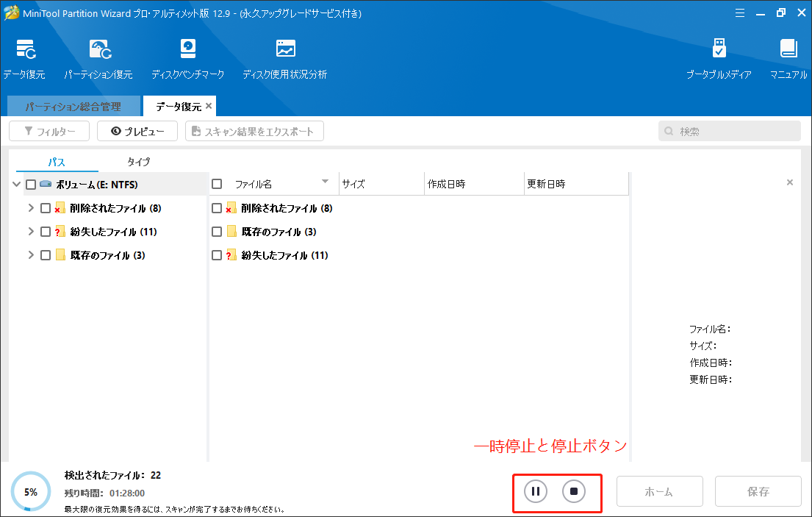Viewport: 812px width, 517px height.
Task: Launch パーティション復元 from the ribbon
Action: point(98,59)
